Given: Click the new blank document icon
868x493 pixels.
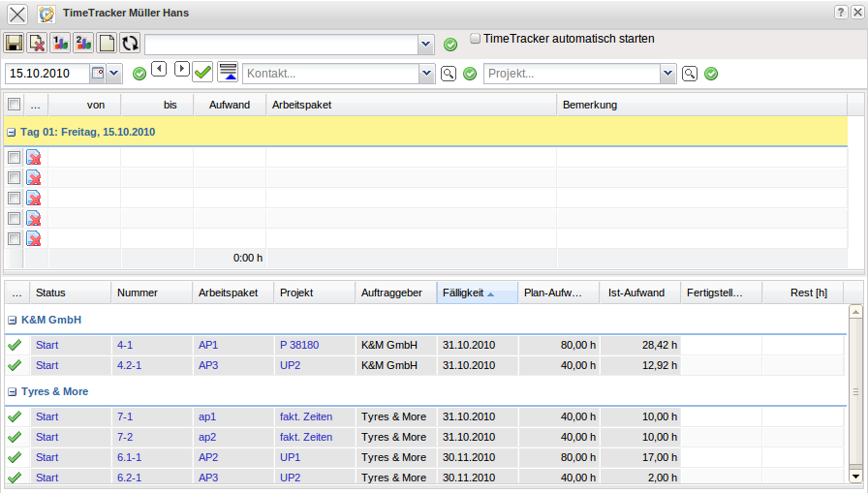Looking at the screenshot, I should (x=107, y=44).
